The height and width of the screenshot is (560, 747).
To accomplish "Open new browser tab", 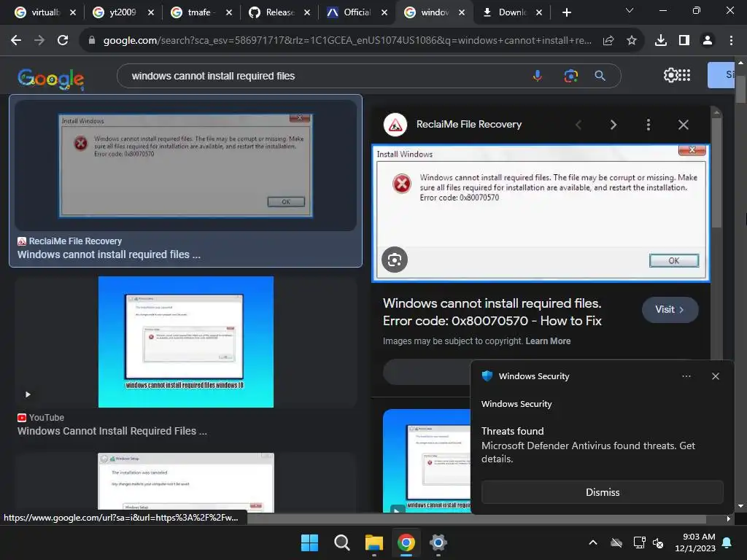I will (566, 12).
